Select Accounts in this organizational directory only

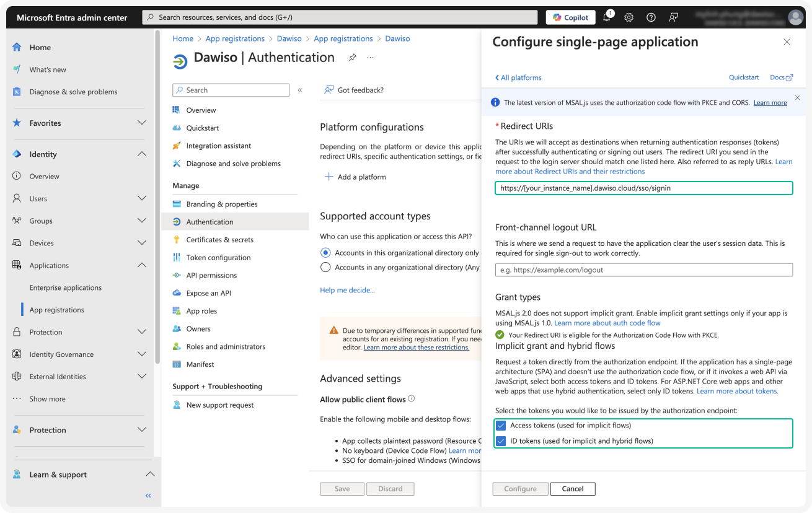pyautogui.click(x=325, y=253)
